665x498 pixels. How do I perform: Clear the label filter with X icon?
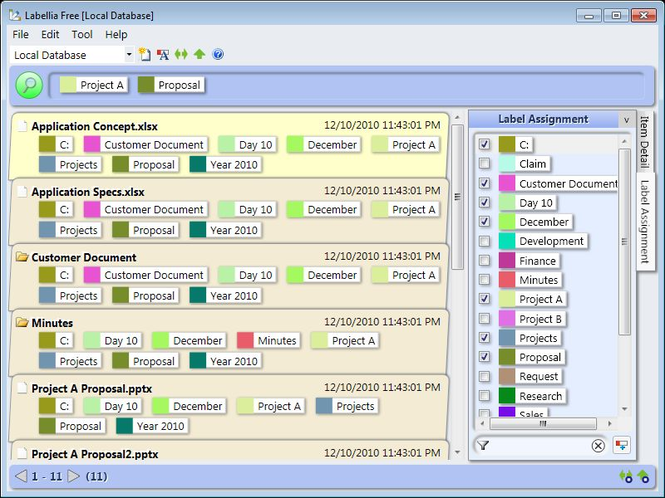[x=598, y=446]
